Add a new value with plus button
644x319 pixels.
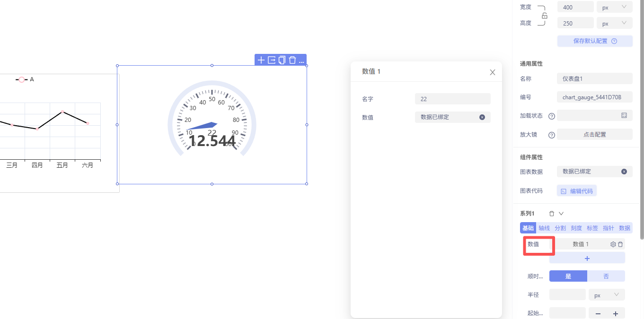pos(587,258)
